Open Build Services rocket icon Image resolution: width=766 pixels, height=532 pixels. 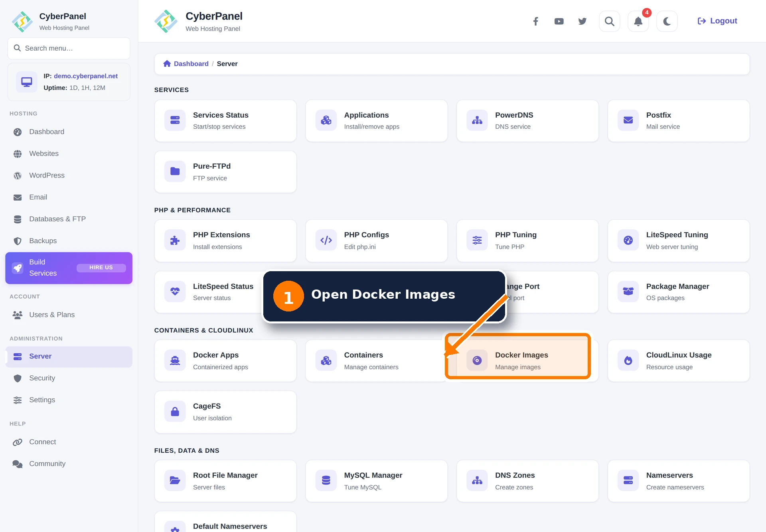(x=18, y=268)
